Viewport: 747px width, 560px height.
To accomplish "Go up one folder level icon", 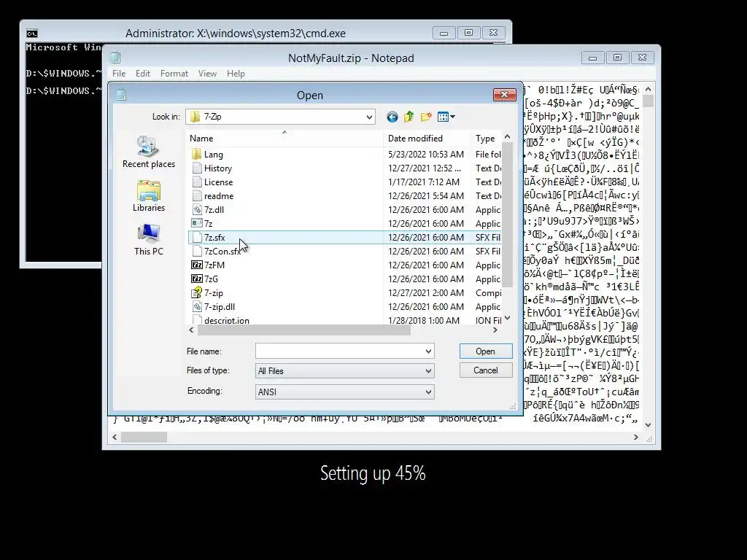I will (409, 117).
